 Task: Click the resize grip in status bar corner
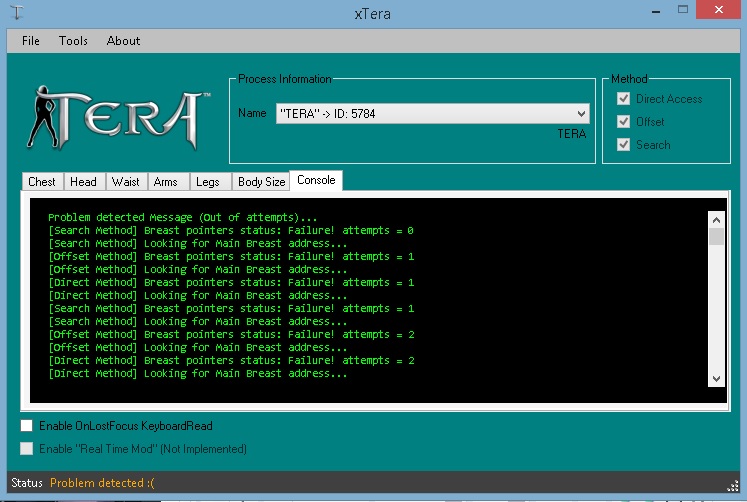[733, 487]
